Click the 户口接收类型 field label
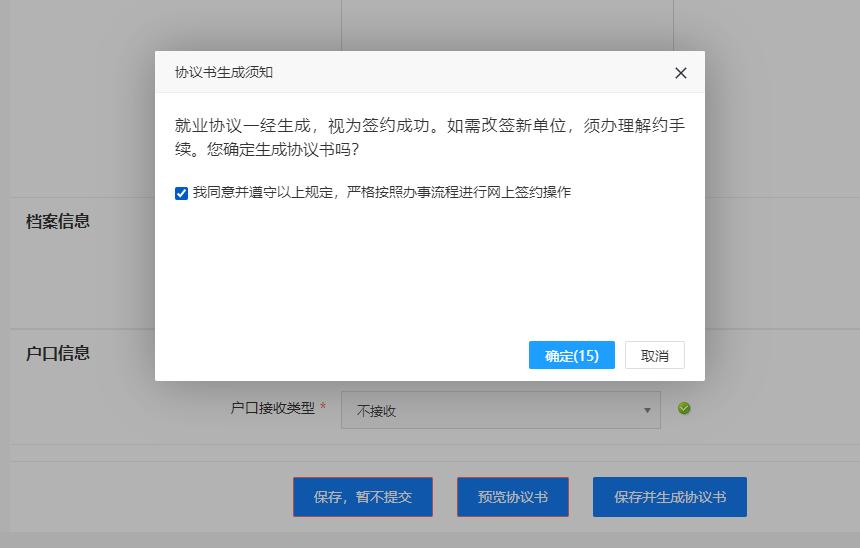 [272, 408]
